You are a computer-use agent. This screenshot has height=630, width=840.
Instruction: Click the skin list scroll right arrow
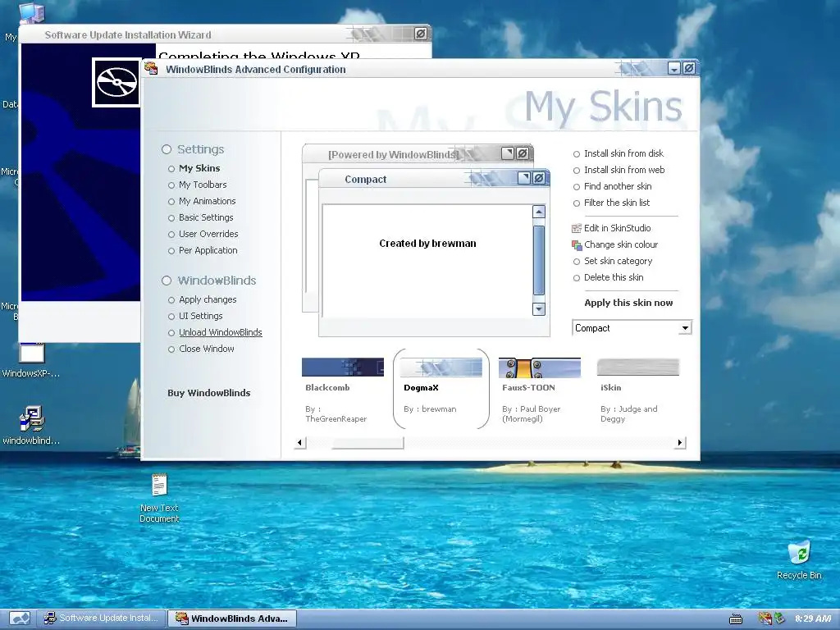click(x=680, y=443)
